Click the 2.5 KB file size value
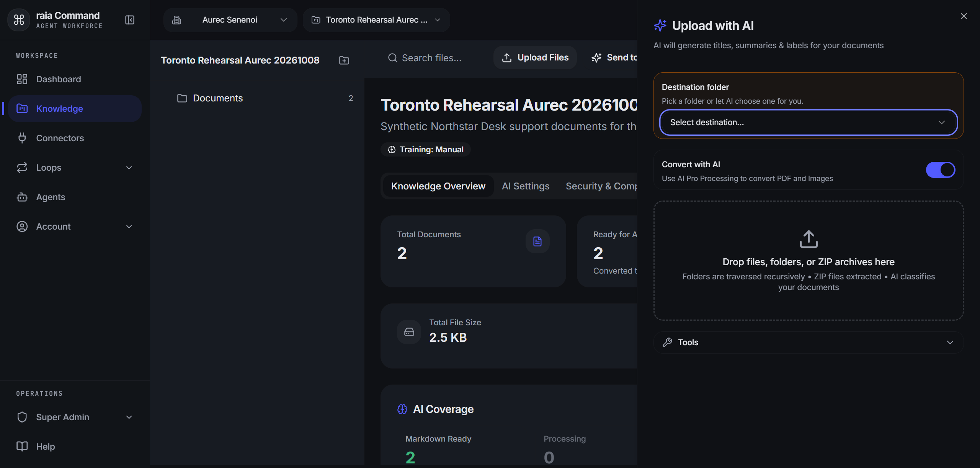This screenshot has height=468, width=980. [x=448, y=338]
